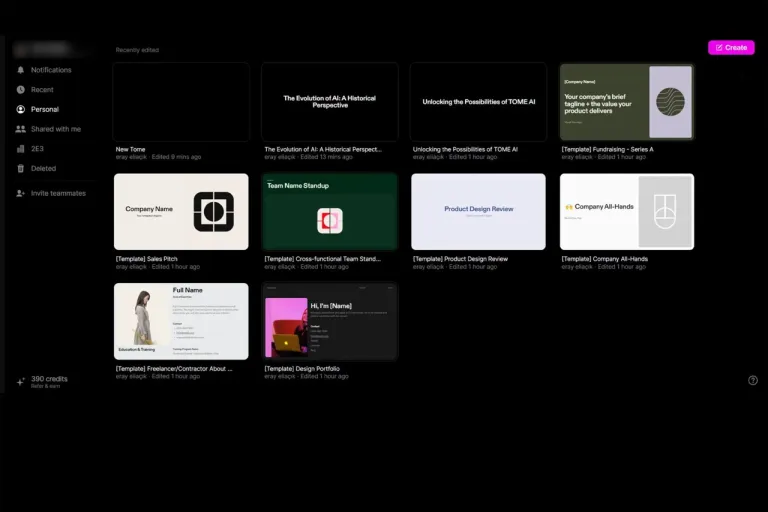Click the '[Template] Freelancer/Contractor About ...' title

coord(174,368)
